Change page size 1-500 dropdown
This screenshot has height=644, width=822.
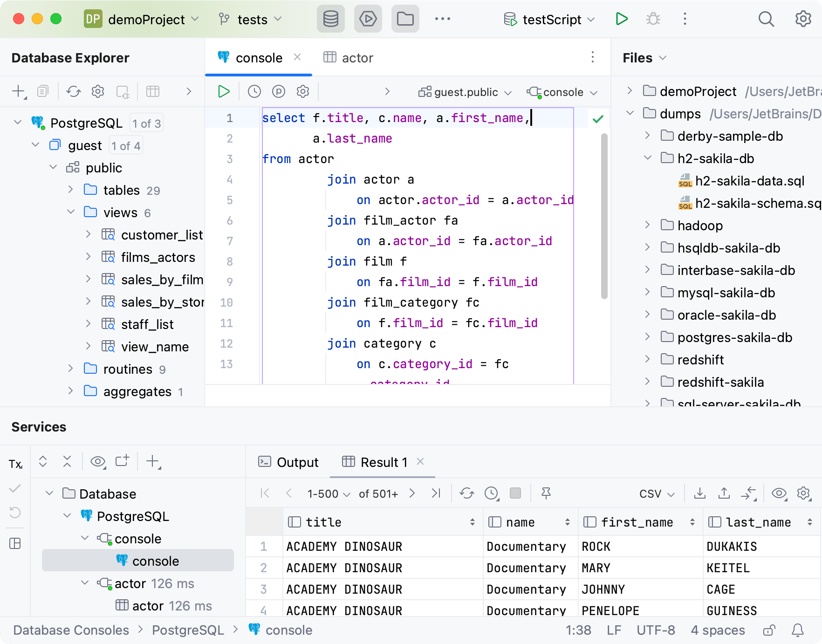click(329, 493)
